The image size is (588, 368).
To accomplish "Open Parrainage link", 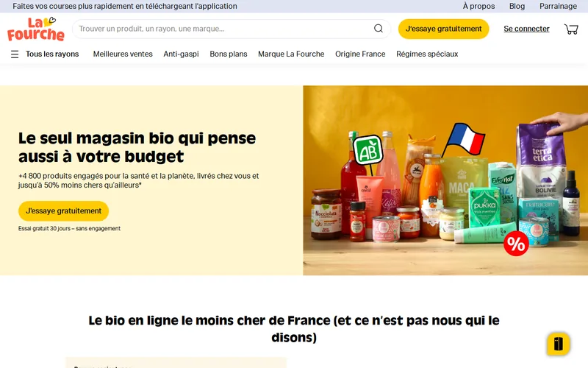I will point(558,6).
